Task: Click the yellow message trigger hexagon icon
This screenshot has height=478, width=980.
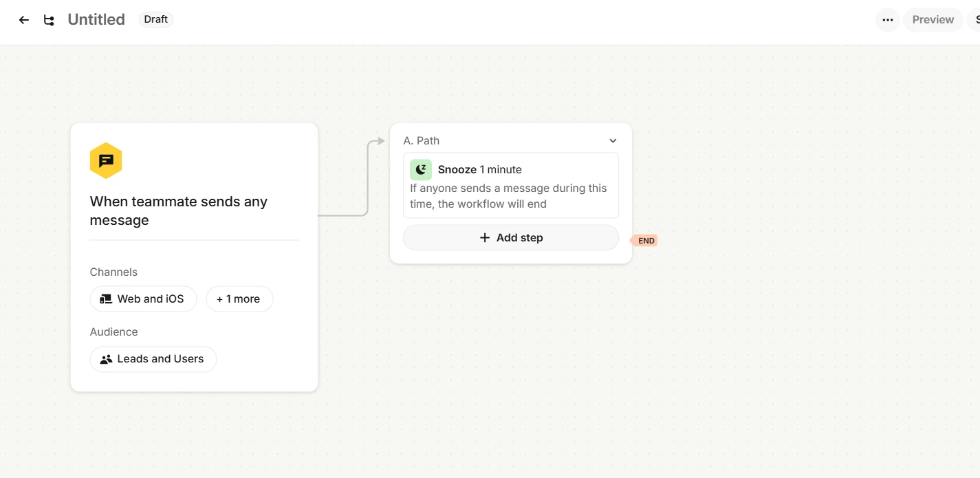Action: pyautogui.click(x=106, y=160)
